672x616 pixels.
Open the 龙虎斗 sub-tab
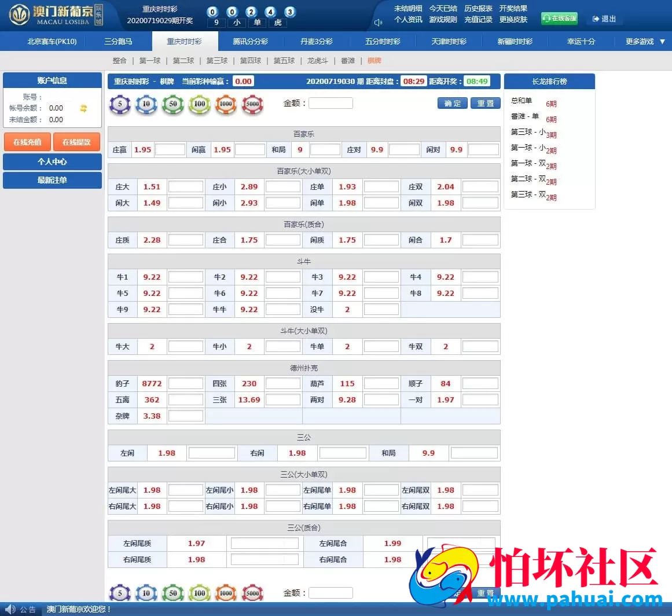tap(317, 60)
